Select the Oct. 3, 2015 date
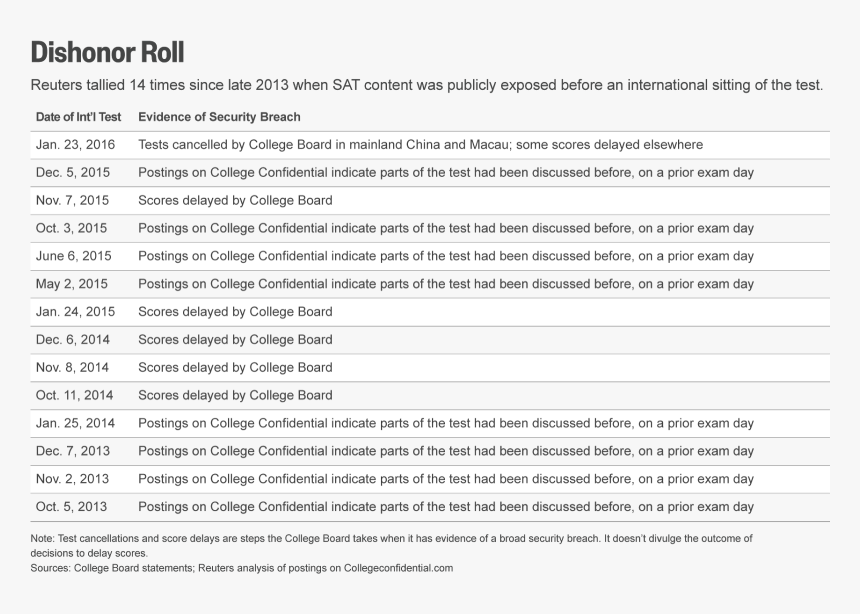Viewport: 860px width, 614px height. [x=71, y=228]
